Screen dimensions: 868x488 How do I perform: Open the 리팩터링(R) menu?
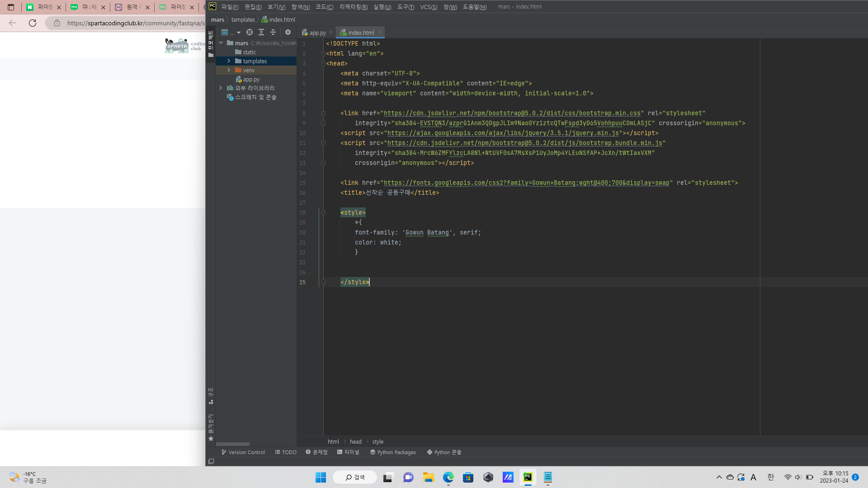coord(354,7)
